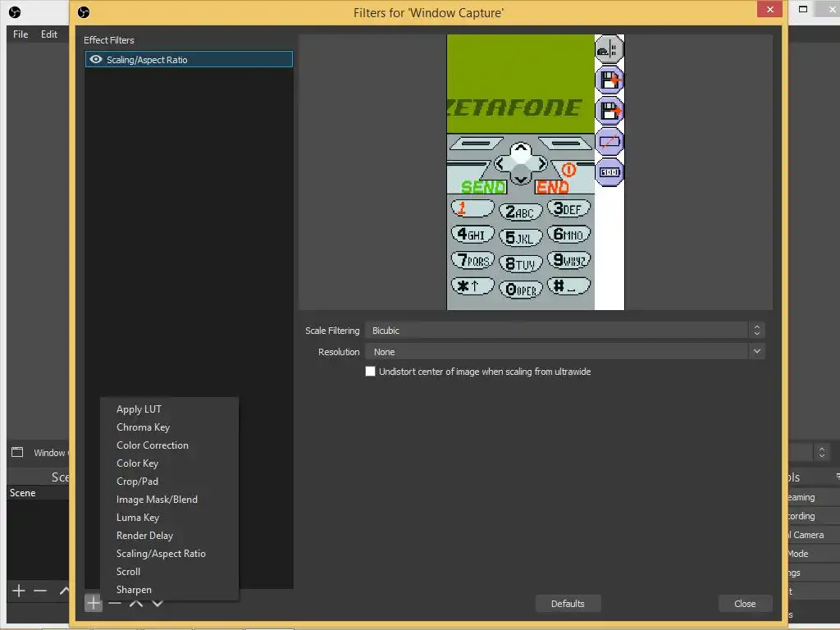Click the first floppy disk icon in preview
This screenshot has width=840, height=630.
click(x=609, y=80)
